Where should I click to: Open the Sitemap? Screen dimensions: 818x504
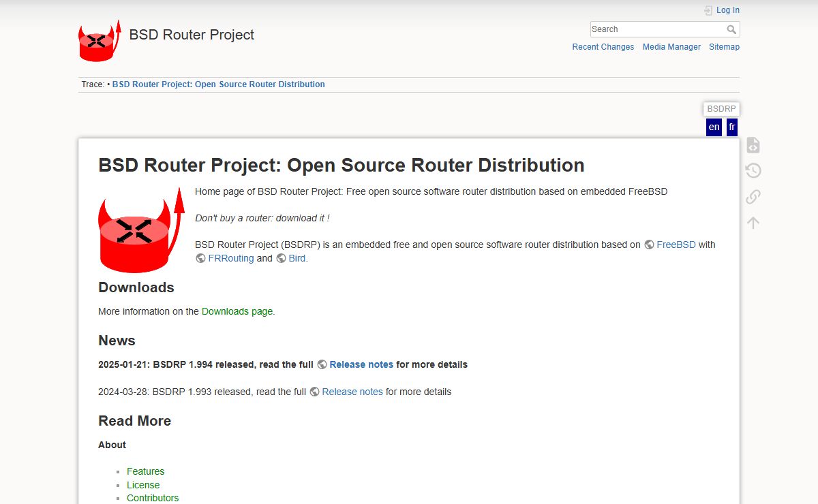point(724,47)
